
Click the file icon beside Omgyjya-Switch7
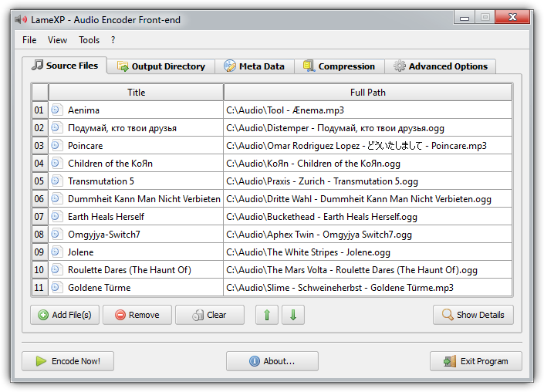click(56, 234)
